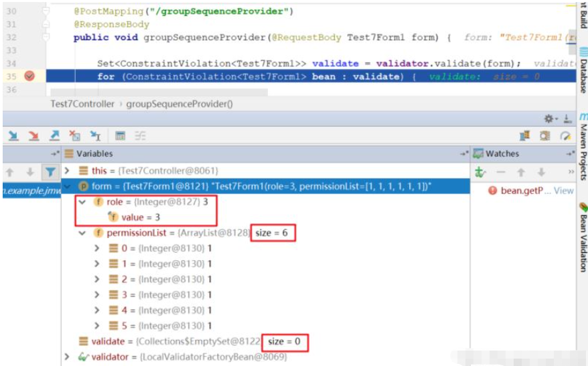
Task: Click the profiler gauge icon in debug toolbar
Action: (x=565, y=135)
